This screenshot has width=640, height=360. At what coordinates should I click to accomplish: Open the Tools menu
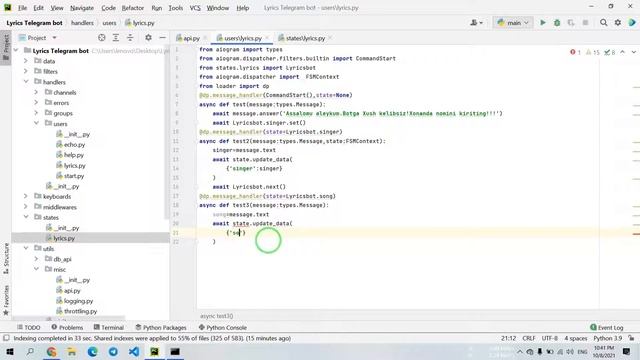176,8
